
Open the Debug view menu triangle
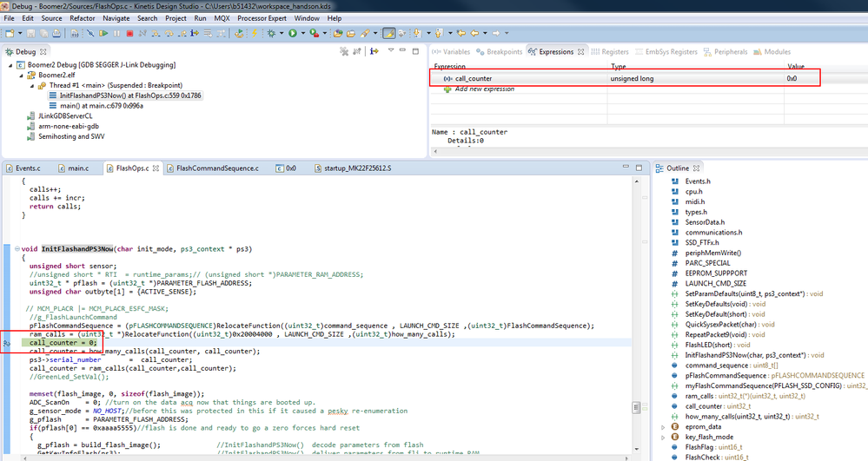(391, 50)
